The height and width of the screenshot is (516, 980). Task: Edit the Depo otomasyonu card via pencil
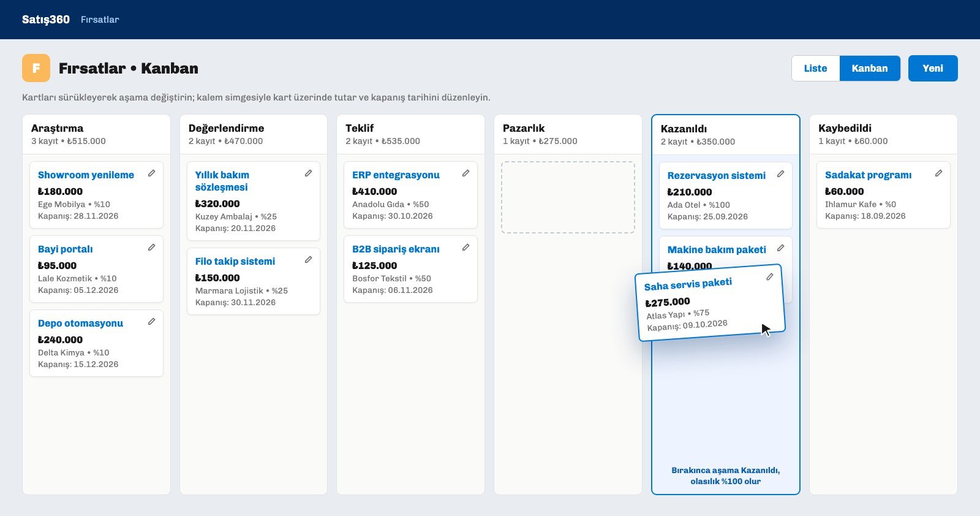(151, 322)
